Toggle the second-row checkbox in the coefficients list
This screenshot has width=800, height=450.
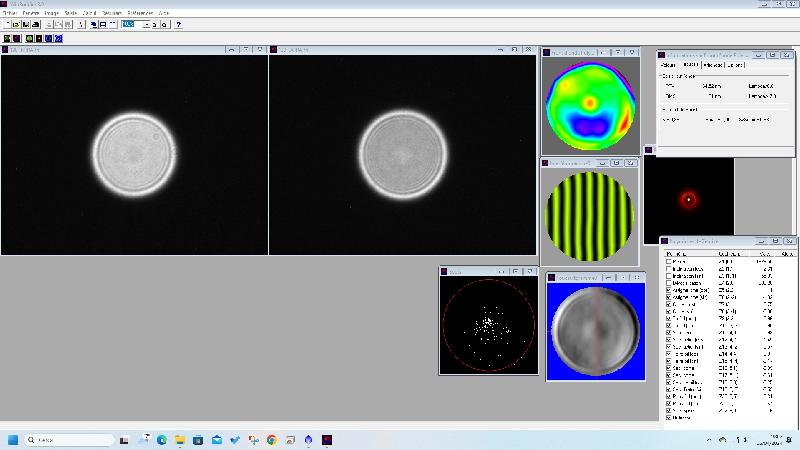coord(669,269)
